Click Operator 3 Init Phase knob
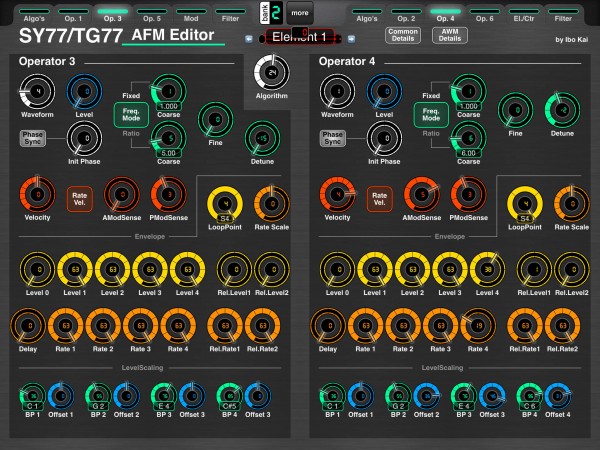Viewport: 600px width, 450px height. click(84, 139)
